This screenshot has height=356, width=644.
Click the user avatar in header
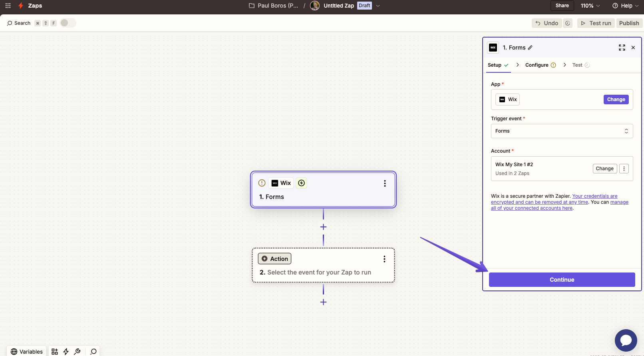(315, 6)
